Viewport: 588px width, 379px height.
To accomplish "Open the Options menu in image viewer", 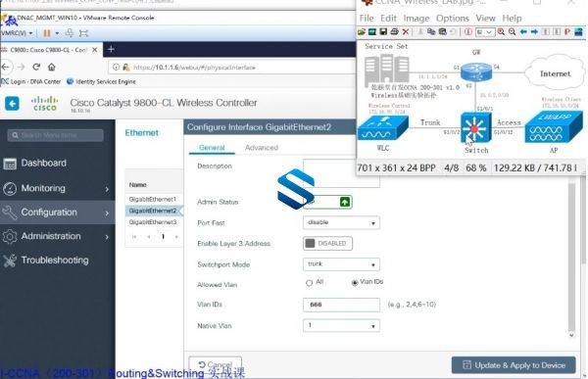I will pos(452,19).
